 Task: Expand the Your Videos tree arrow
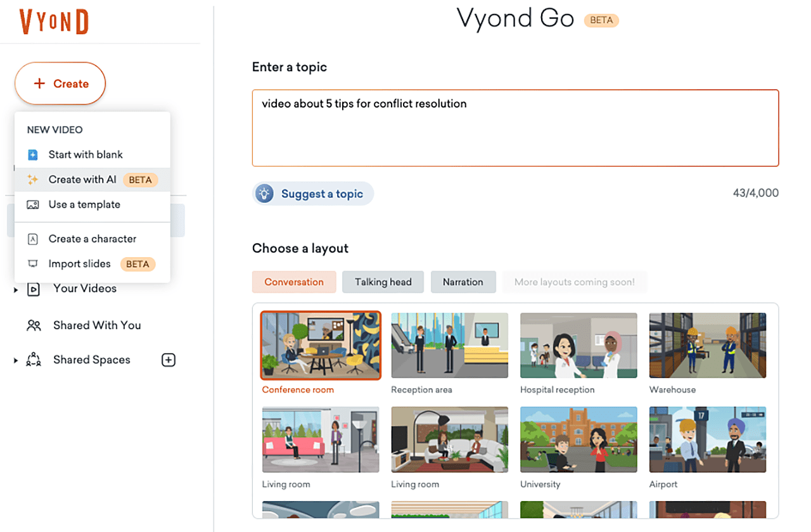point(16,290)
